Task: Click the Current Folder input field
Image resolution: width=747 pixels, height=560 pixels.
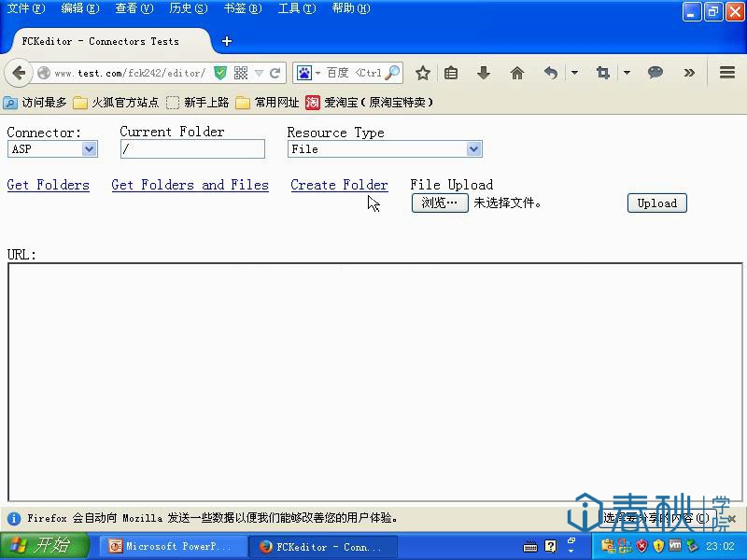Action: click(x=192, y=149)
